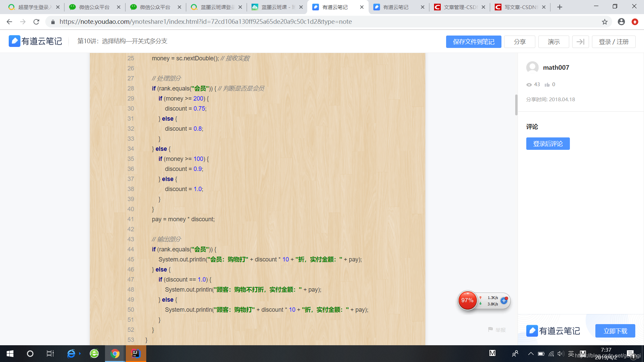Screen dimensions: 644x362
Task: Click the taskbar clock 7:37
Action: tap(606, 350)
